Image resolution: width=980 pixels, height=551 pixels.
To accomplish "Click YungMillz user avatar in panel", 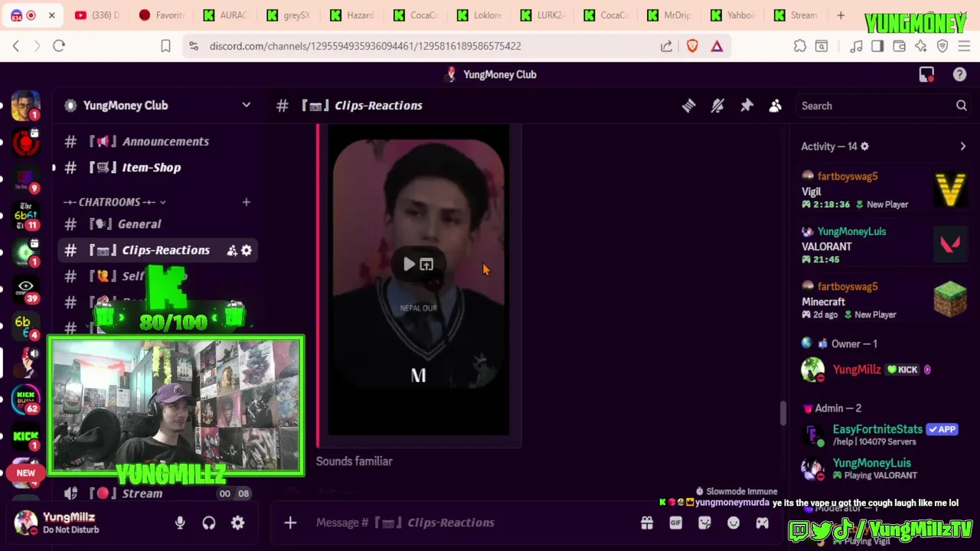I will pyautogui.click(x=26, y=523).
